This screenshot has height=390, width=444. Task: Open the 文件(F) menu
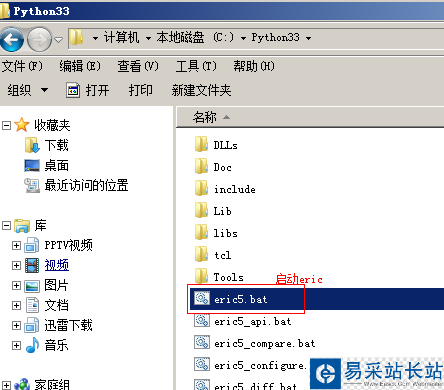[x=22, y=66]
